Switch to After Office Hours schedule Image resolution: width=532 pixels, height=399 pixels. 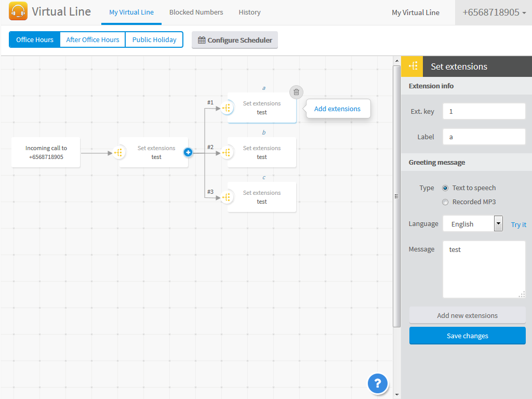point(92,39)
